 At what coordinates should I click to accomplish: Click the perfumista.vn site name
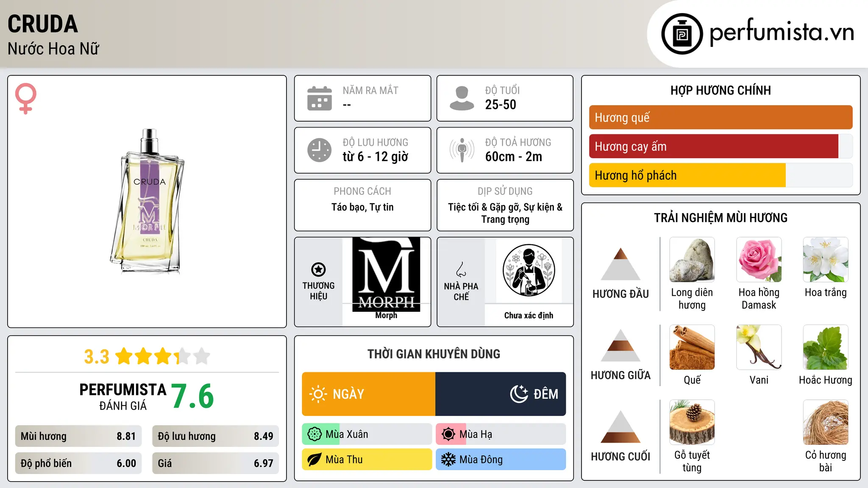pos(782,32)
